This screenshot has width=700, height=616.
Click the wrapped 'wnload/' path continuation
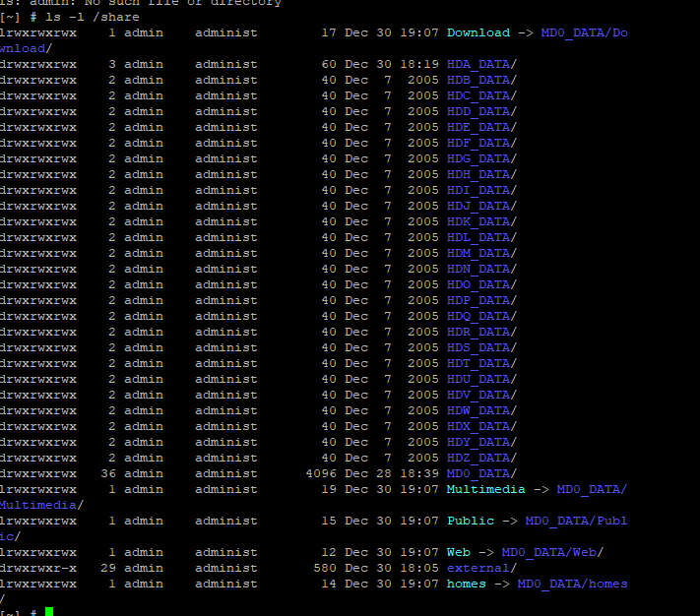pyautogui.click(x=26, y=48)
